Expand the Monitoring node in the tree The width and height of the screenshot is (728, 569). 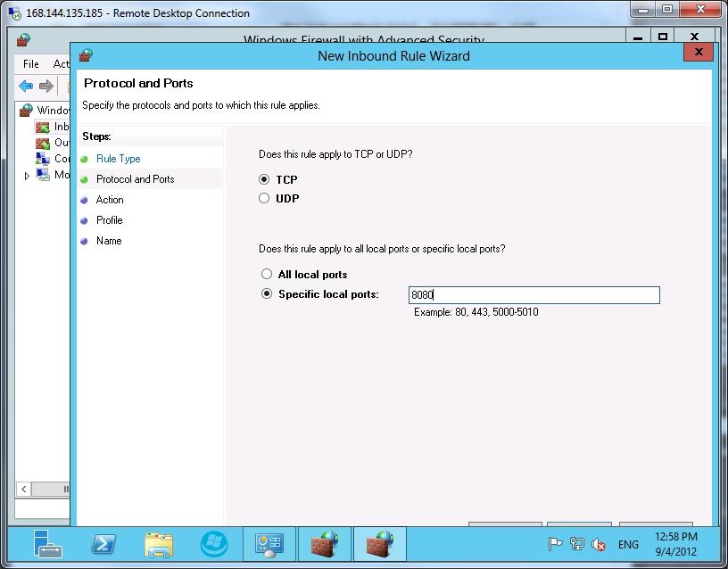(x=27, y=176)
